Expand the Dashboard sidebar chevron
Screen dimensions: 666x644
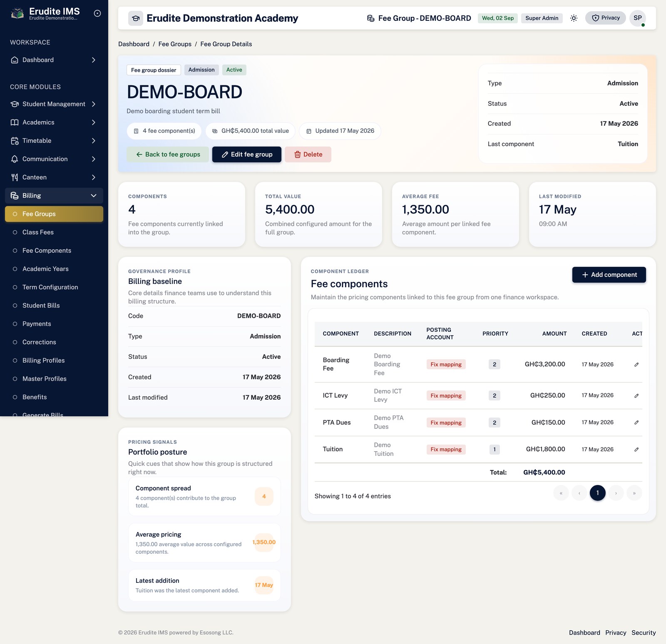[94, 60]
